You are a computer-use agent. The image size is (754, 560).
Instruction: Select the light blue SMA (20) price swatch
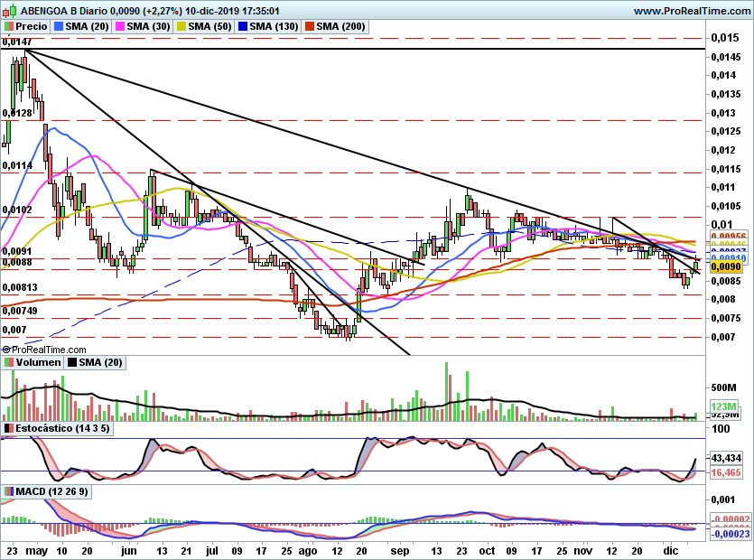(x=59, y=26)
